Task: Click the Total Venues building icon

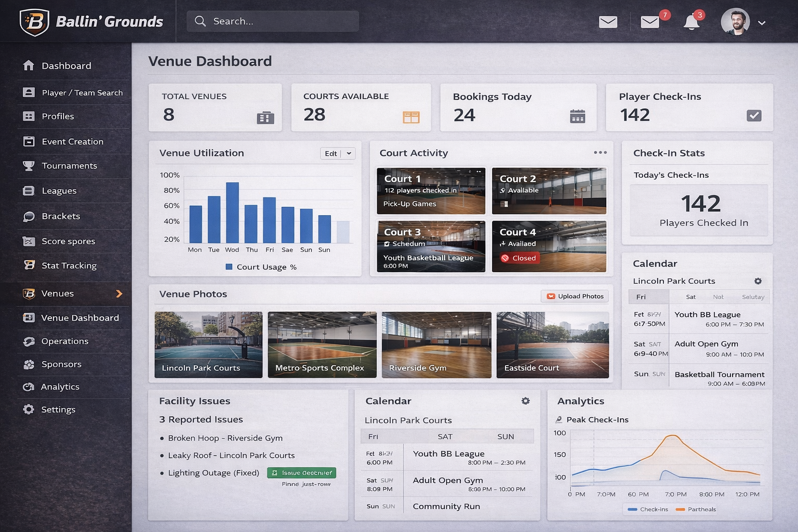Action: [265, 118]
